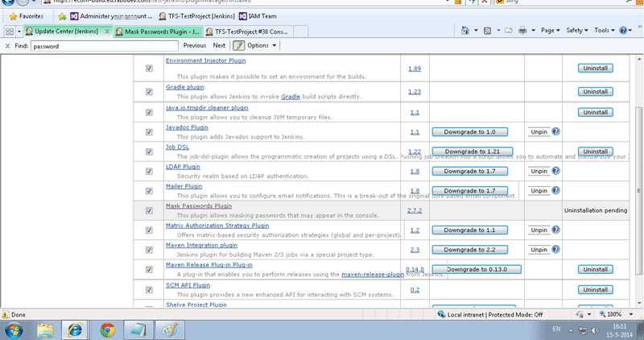Toggle LDAP Plugin checkbox
644x340 pixels.
tap(149, 171)
